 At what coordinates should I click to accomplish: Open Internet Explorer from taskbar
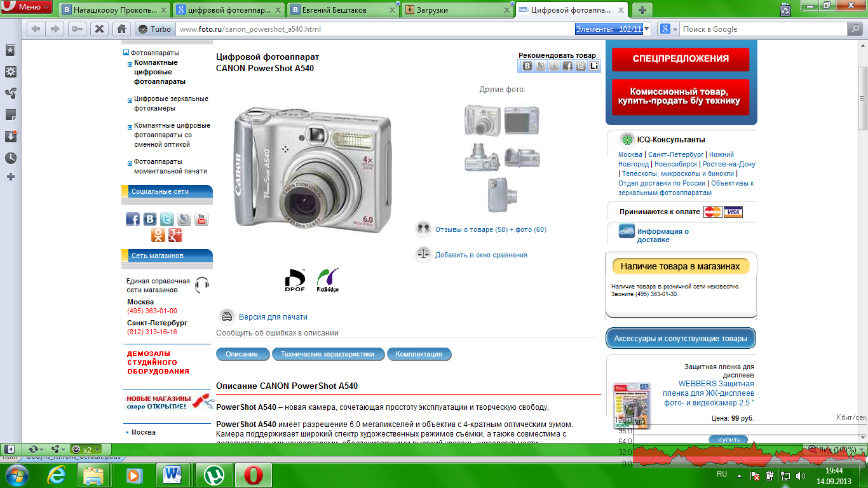(57, 475)
